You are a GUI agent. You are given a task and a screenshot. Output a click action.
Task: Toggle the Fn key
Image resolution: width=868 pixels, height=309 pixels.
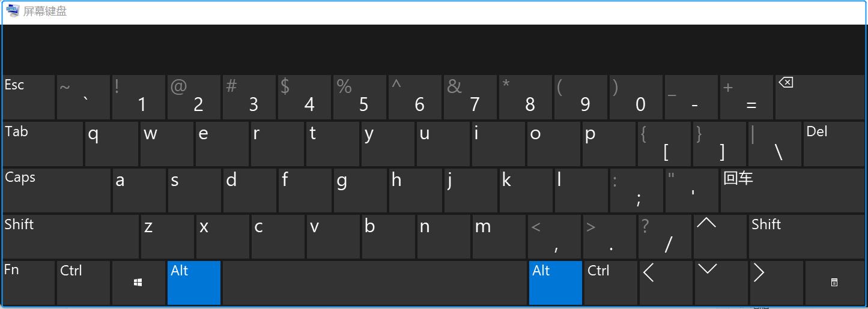pos(28,283)
